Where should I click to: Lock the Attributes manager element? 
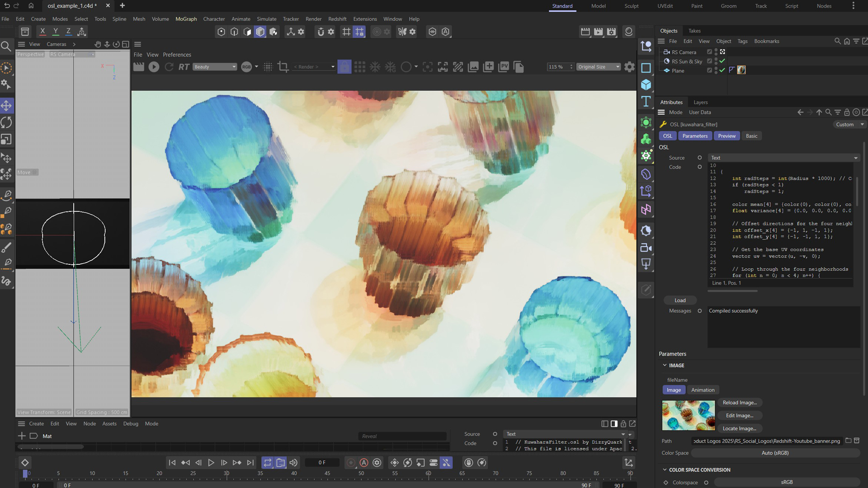click(x=847, y=113)
